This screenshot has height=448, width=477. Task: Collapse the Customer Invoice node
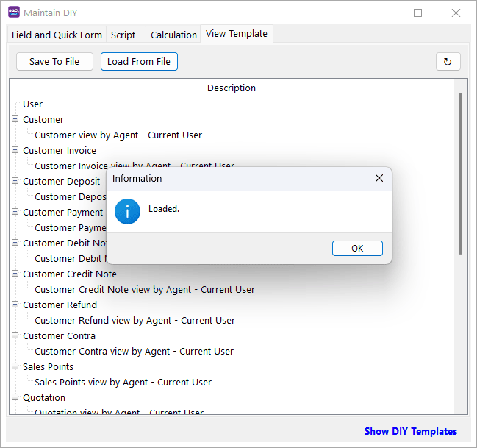pos(15,150)
